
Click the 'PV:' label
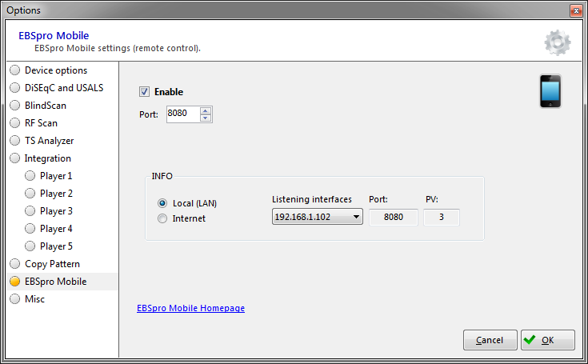[x=432, y=199]
